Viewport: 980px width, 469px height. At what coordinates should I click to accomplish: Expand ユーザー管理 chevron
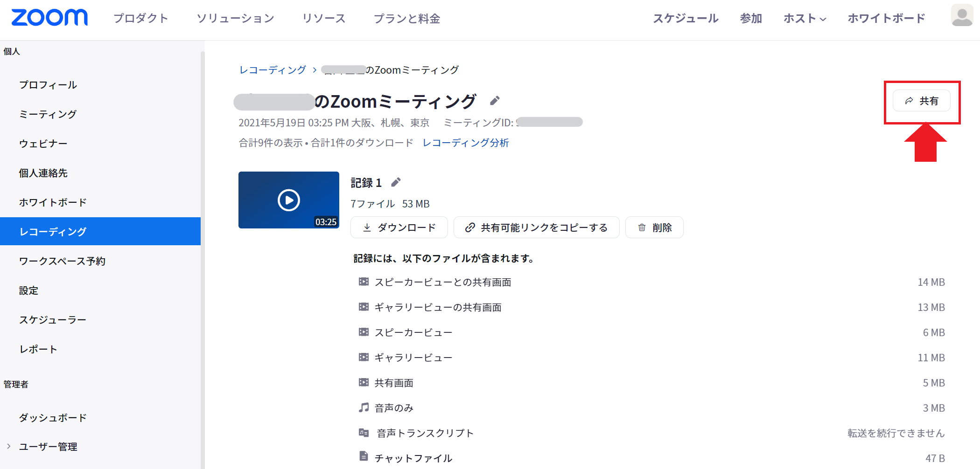tap(8, 446)
